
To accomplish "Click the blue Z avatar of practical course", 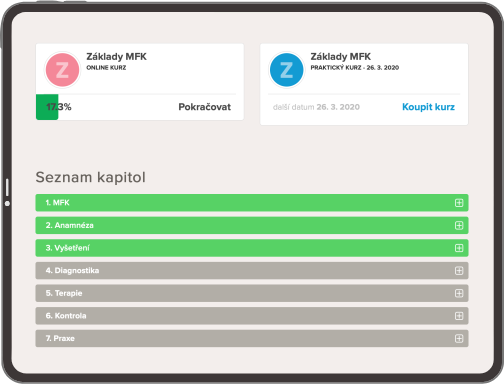I will pos(287,70).
